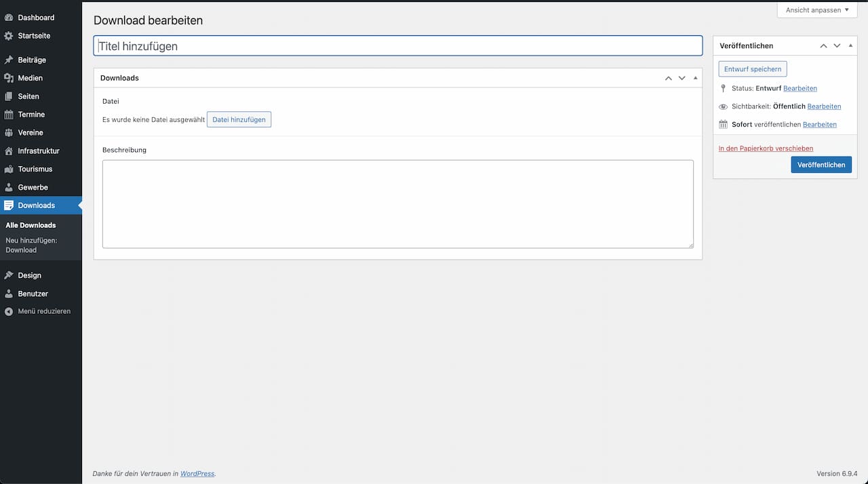Click In den Papierkorb verschieben link
Screen dimensions: 868x484
766,148
